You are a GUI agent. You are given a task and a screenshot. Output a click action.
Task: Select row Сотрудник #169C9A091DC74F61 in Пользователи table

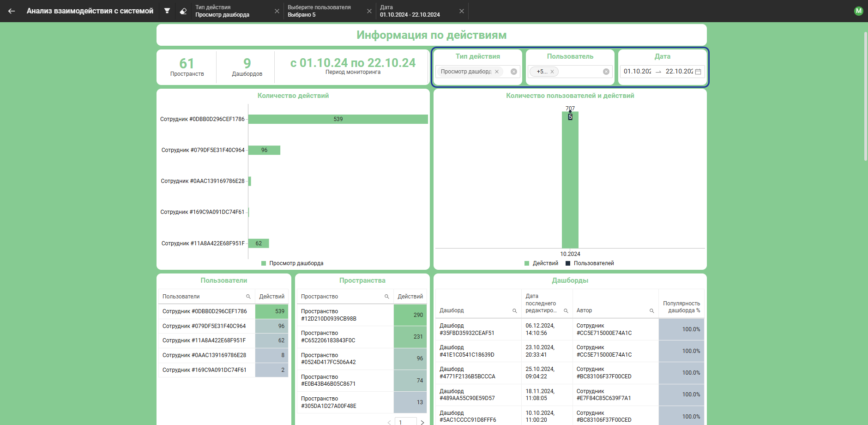pos(223,370)
